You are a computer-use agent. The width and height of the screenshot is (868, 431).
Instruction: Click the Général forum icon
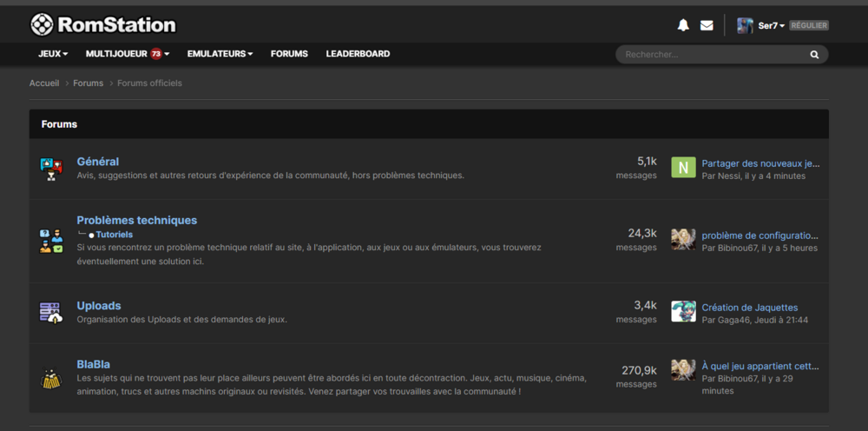point(51,168)
